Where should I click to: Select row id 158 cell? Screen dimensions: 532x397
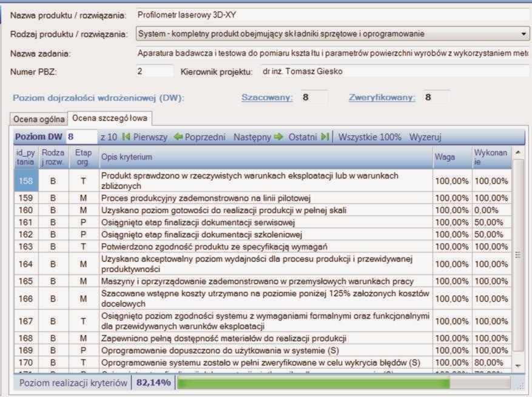tap(26, 181)
